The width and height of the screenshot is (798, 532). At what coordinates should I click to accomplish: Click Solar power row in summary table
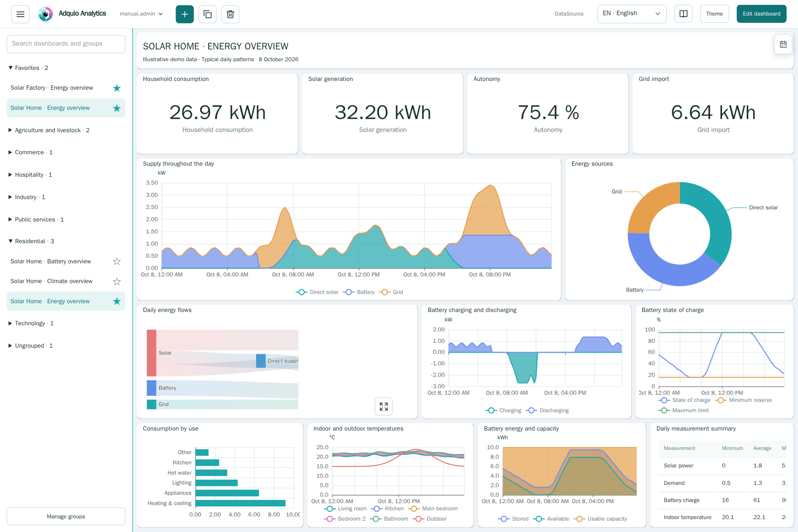(722, 465)
